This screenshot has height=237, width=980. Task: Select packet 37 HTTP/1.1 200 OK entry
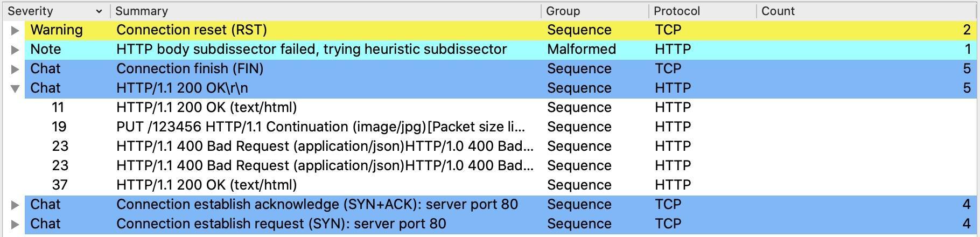pyautogui.click(x=206, y=185)
